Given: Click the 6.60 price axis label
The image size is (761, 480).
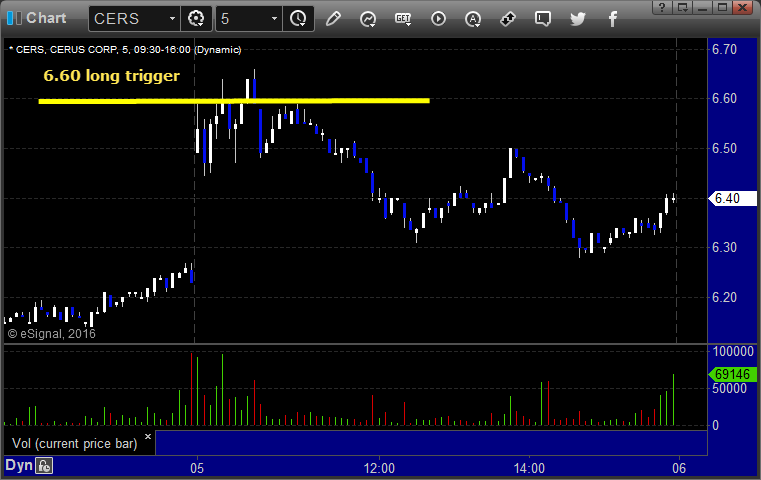Looking at the screenshot, I should pyautogui.click(x=724, y=99).
